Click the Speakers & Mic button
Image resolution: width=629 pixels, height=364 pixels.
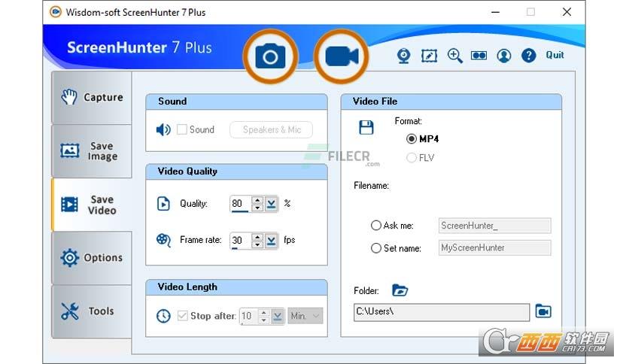click(x=271, y=130)
